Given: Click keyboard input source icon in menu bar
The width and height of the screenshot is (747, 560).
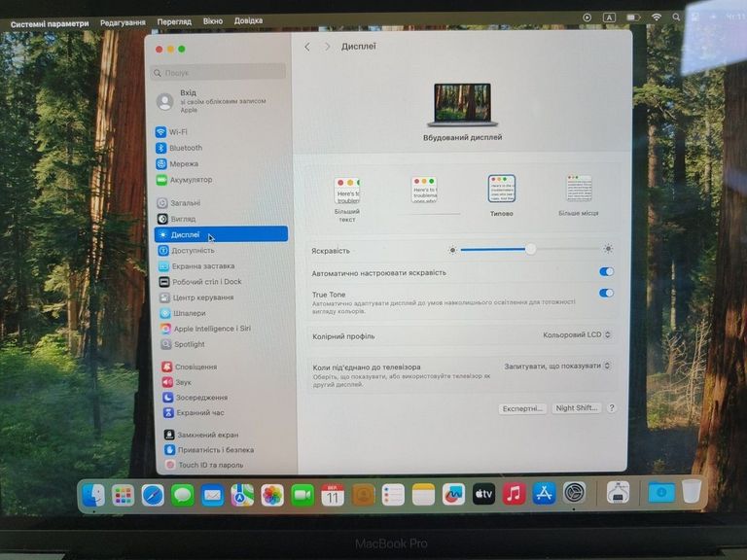Looking at the screenshot, I should tap(609, 17).
